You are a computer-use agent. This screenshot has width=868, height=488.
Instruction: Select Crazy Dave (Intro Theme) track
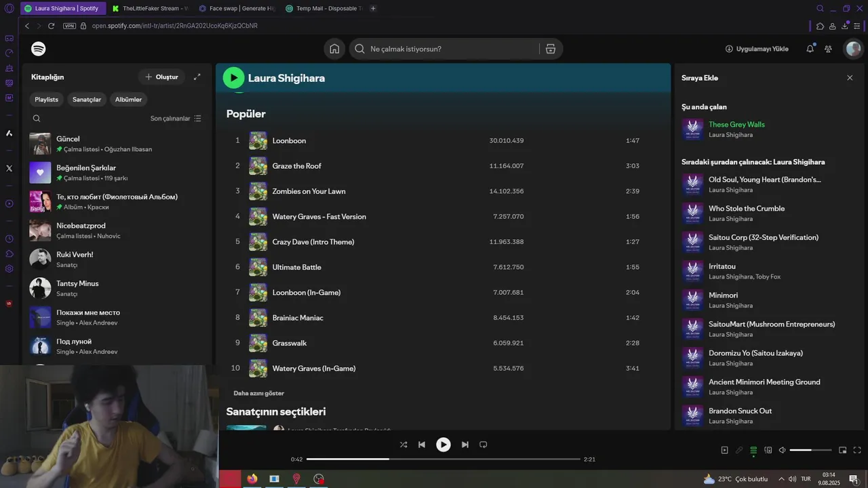443,242
